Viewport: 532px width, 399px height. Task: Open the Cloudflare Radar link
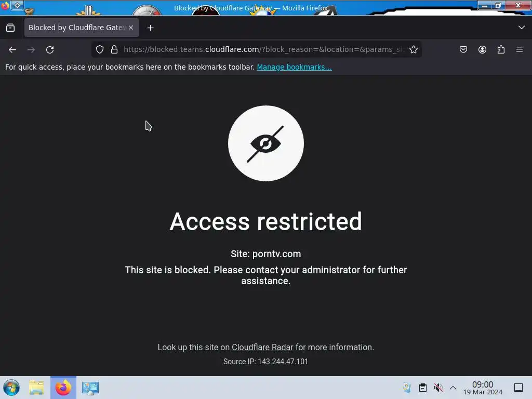click(262, 348)
